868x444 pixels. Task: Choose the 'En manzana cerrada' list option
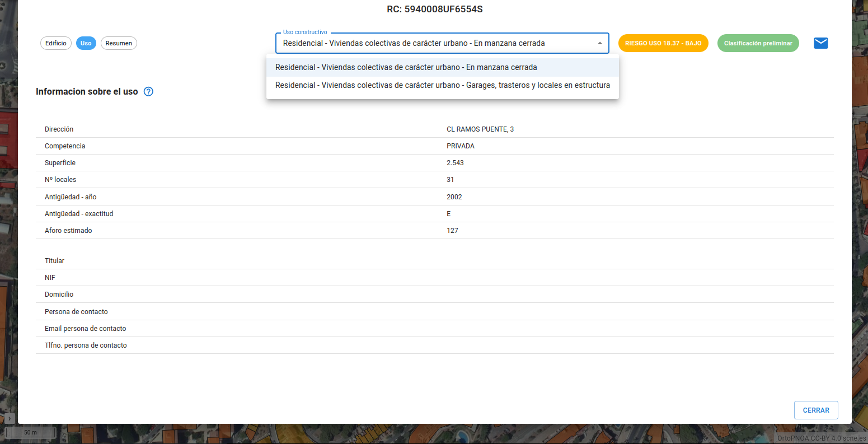tap(406, 67)
